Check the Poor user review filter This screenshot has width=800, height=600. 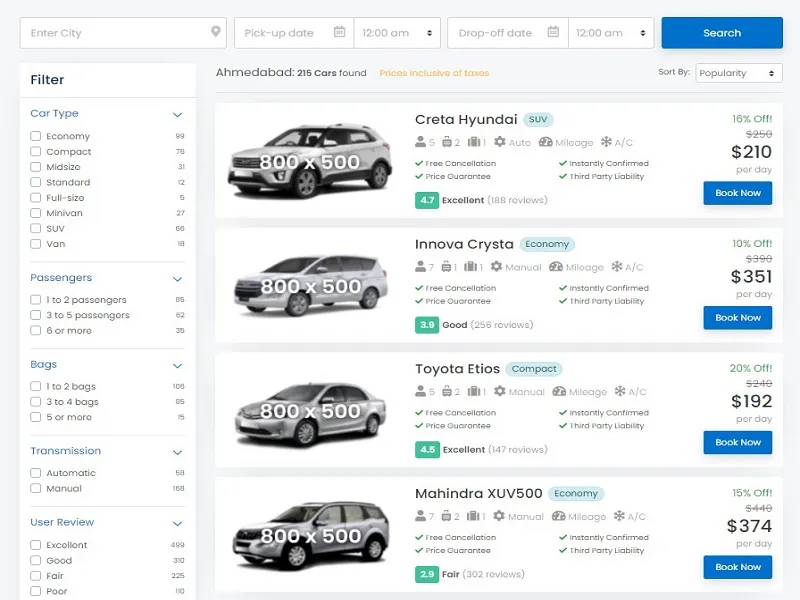tap(35, 591)
